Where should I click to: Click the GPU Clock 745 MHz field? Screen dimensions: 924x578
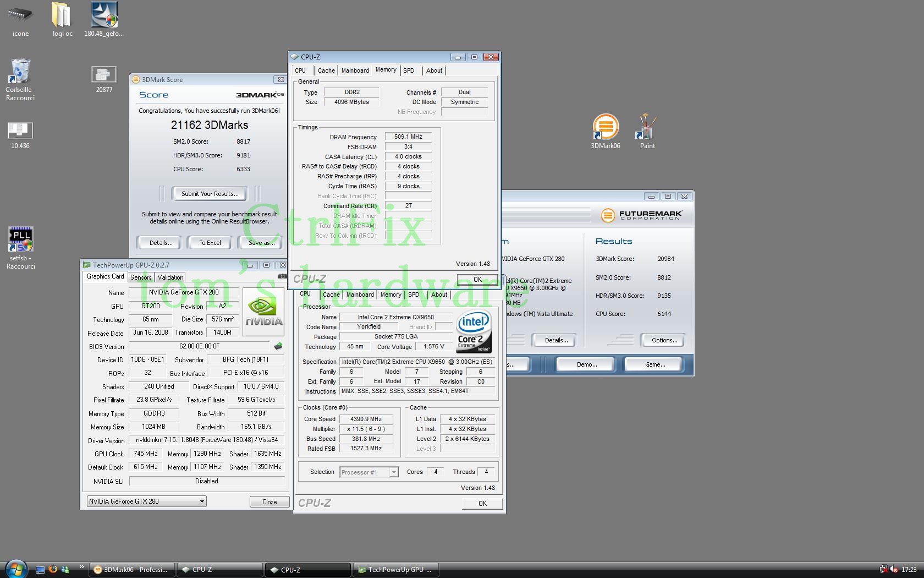click(146, 454)
